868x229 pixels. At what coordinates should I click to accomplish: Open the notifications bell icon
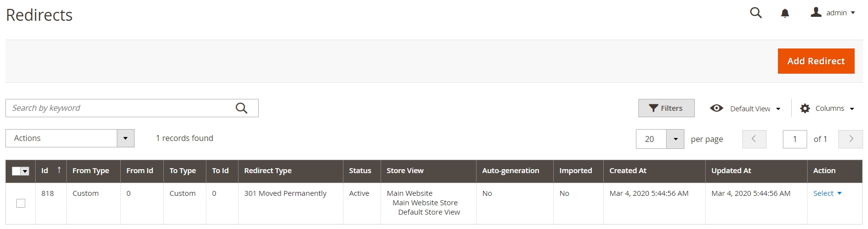click(785, 13)
